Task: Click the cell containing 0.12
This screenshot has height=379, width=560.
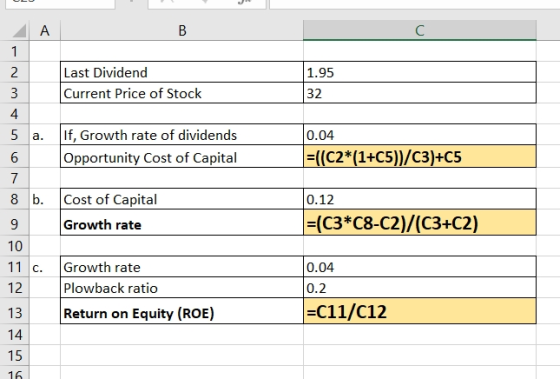Action: (420, 199)
